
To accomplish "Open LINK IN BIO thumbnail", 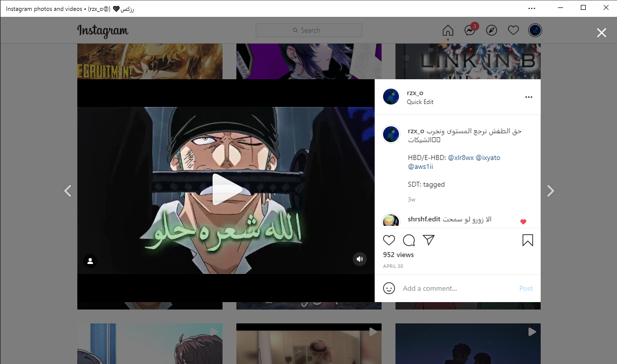I will click(468, 61).
